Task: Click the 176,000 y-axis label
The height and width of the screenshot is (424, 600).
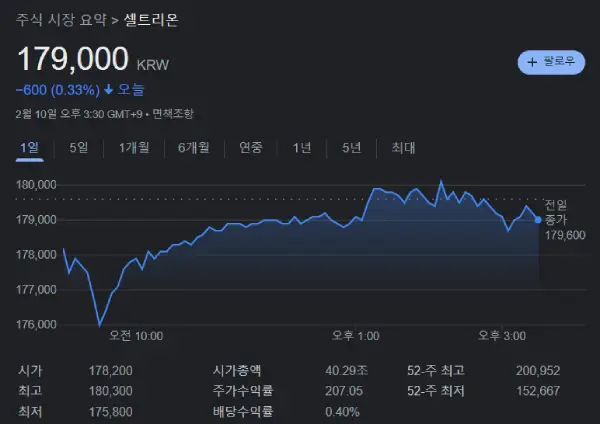Action: pyautogui.click(x=36, y=325)
